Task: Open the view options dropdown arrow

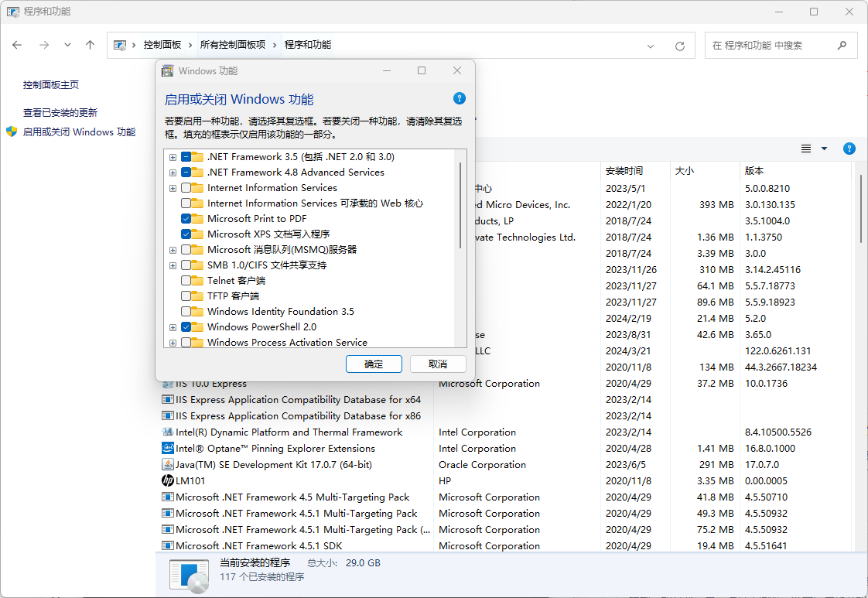Action: [824, 149]
